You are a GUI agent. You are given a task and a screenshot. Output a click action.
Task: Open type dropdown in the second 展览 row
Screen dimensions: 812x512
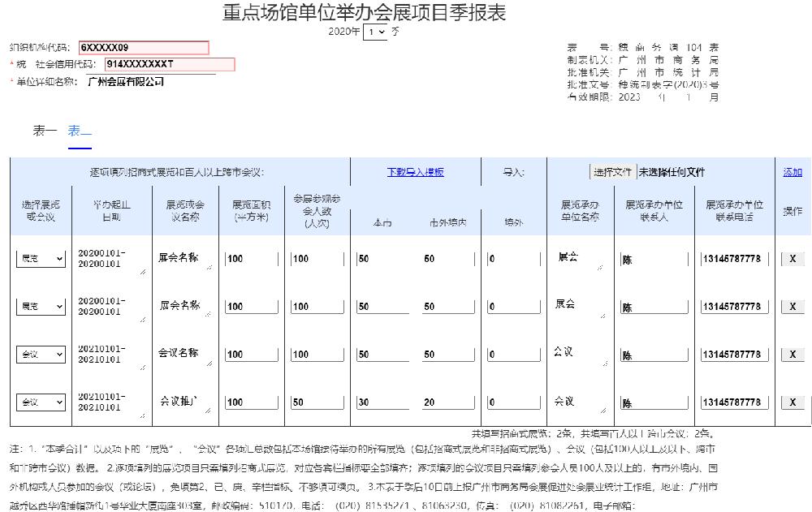pyautogui.click(x=41, y=306)
